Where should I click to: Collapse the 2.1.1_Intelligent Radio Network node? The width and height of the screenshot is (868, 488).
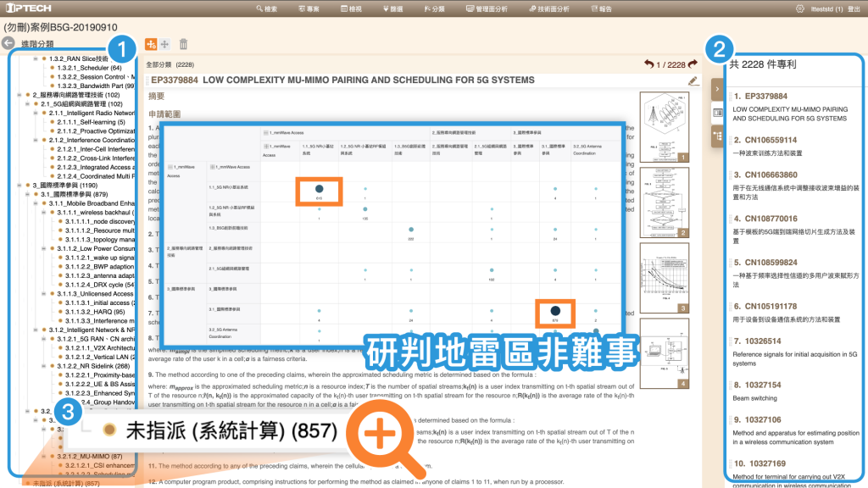[36, 113]
